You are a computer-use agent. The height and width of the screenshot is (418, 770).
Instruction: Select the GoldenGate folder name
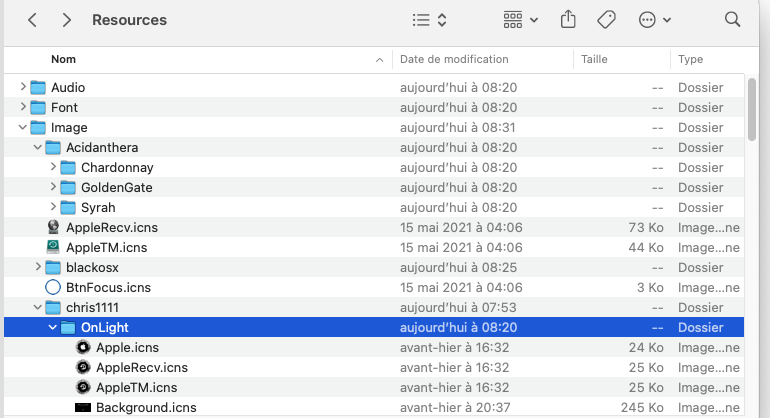[117, 188]
